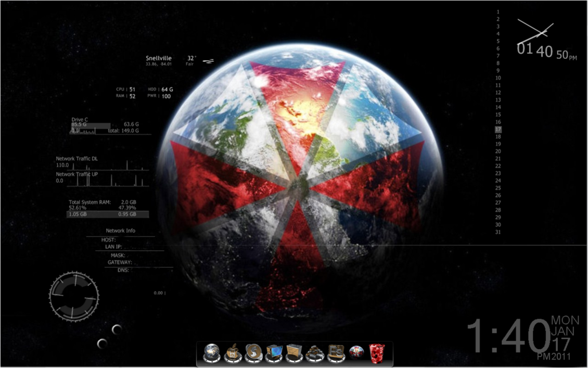Screen dimensions: 588x368
Task: Click the GATEWAY: entry
Action: tap(120, 262)
